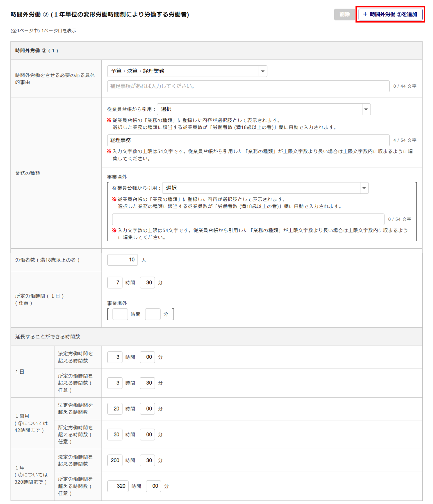Viewport: 433px width, 504px height.
Task: Expand the first 従業員台帳から引用 dropdown
Action: tap(264, 109)
